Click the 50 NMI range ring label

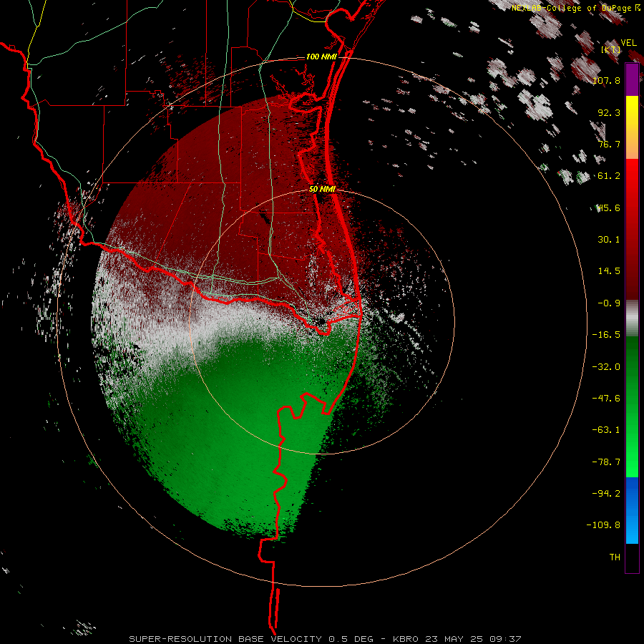(323, 189)
